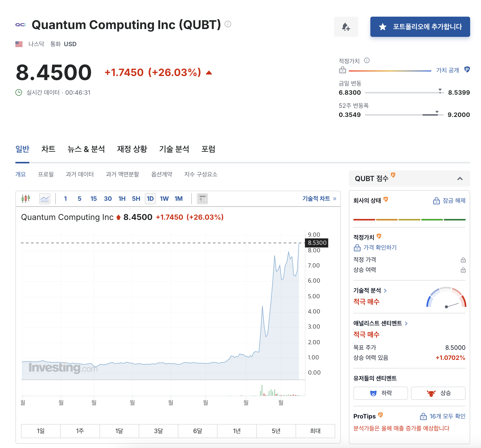This screenshot has height=448, width=481.
Task: Click 포트폴리오에 추가합니다 button
Action: pyautogui.click(x=420, y=27)
